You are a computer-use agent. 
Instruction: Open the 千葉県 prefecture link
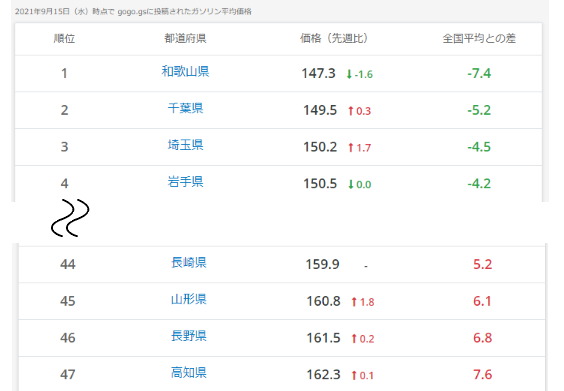point(185,108)
